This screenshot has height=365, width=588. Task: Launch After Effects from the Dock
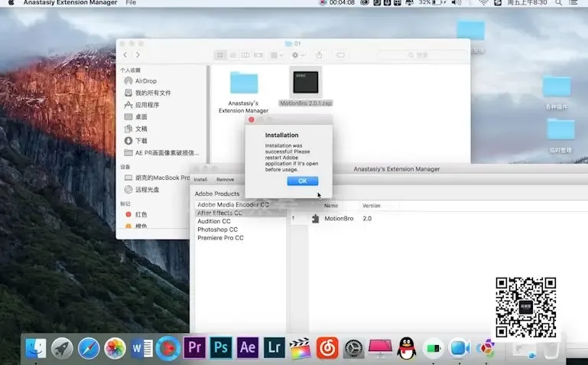click(248, 347)
